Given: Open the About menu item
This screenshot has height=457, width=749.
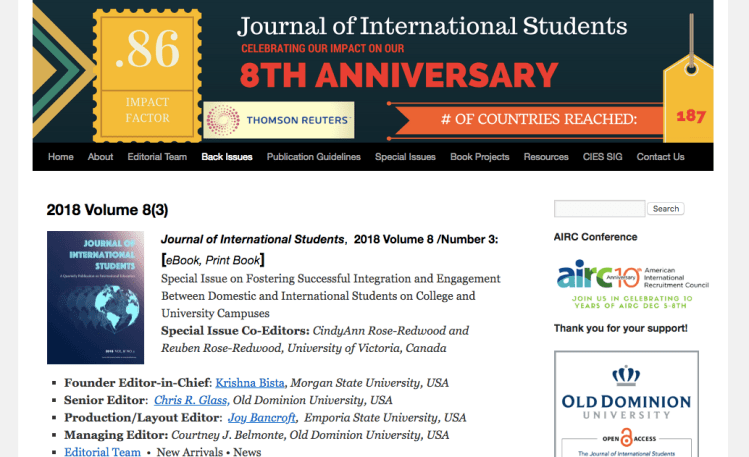Looking at the screenshot, I should [x=101, y=157].
